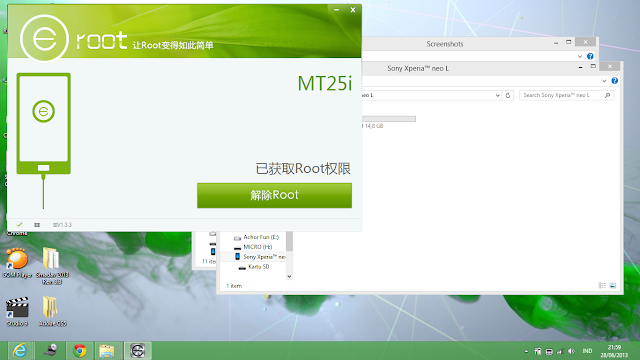
Task: Open the taskbar clock and date
Action: (614, 351)
